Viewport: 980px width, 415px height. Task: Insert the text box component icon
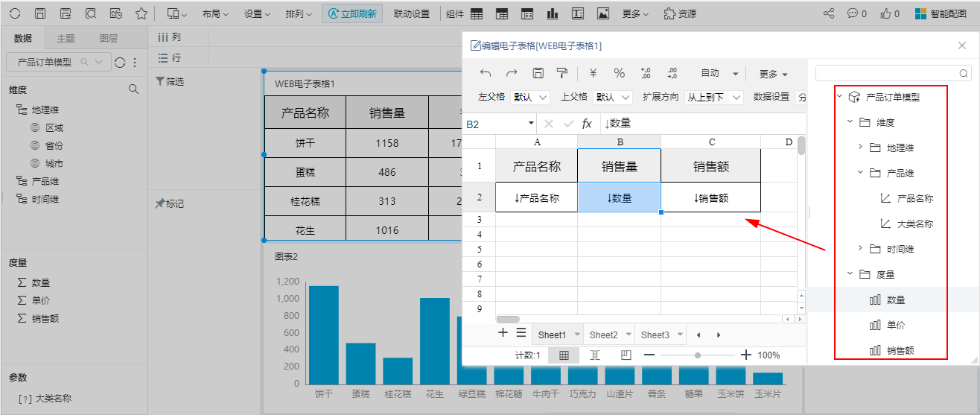(578, 13)
